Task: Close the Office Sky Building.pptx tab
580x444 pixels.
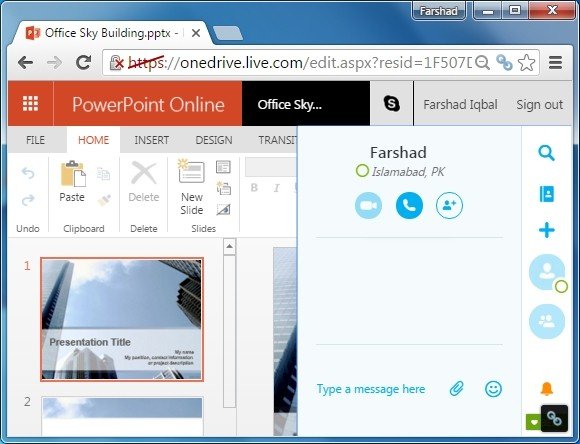Action: click(x=196, y=33)
